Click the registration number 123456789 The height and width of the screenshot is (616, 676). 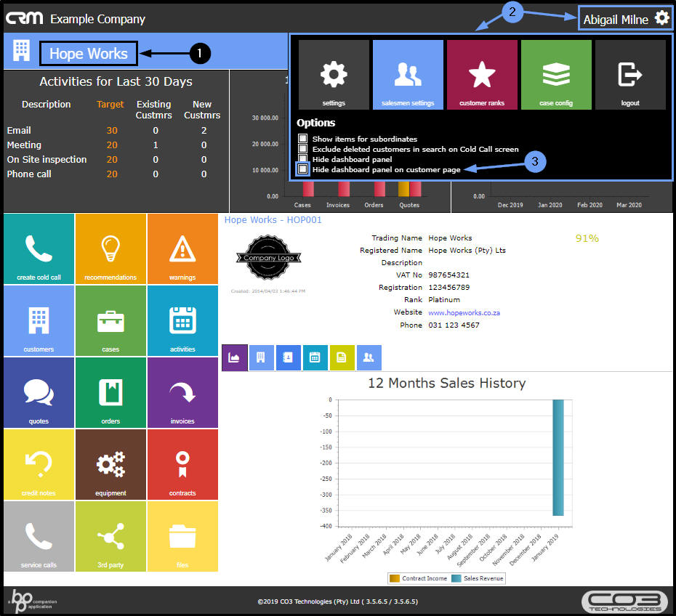coord(448,288)
